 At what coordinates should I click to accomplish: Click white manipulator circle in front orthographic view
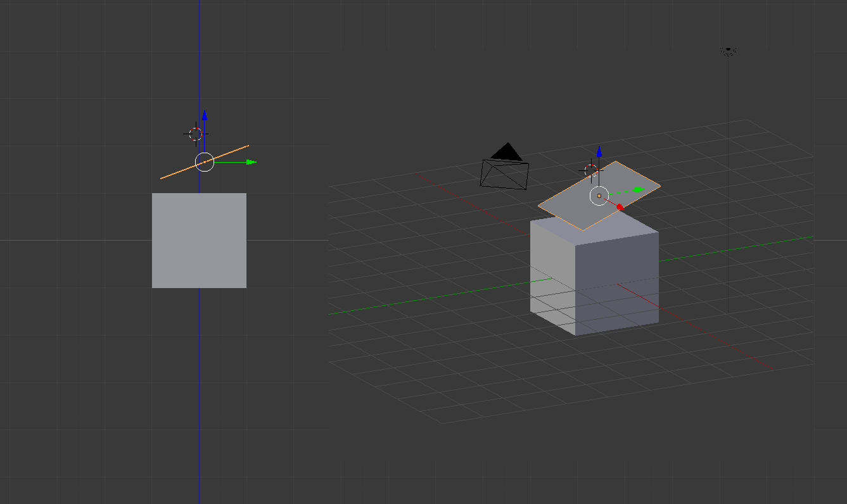coord(205,162)
